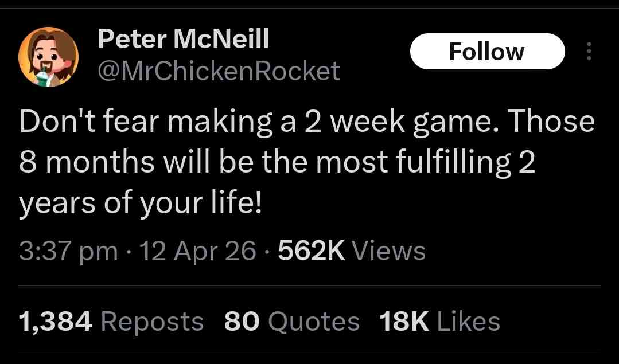Open the @MrChickenRocket handle link
The image size is (619, 364).
(219, 71)
